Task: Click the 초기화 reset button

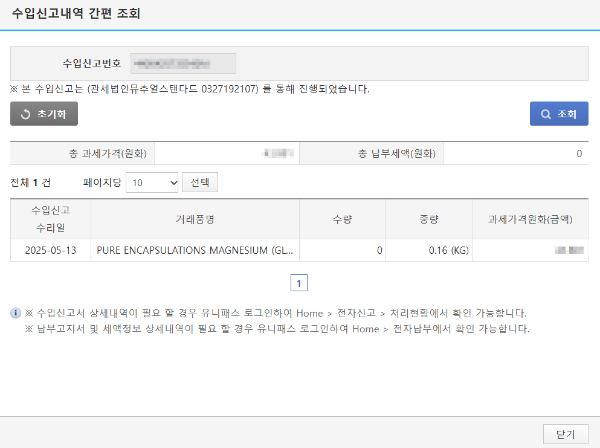Action: 44,114
